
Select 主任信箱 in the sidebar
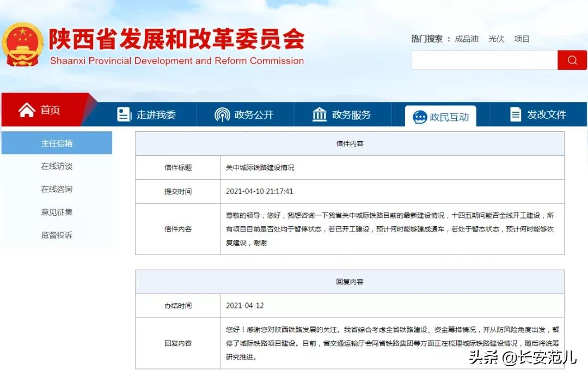pos(57,143)
